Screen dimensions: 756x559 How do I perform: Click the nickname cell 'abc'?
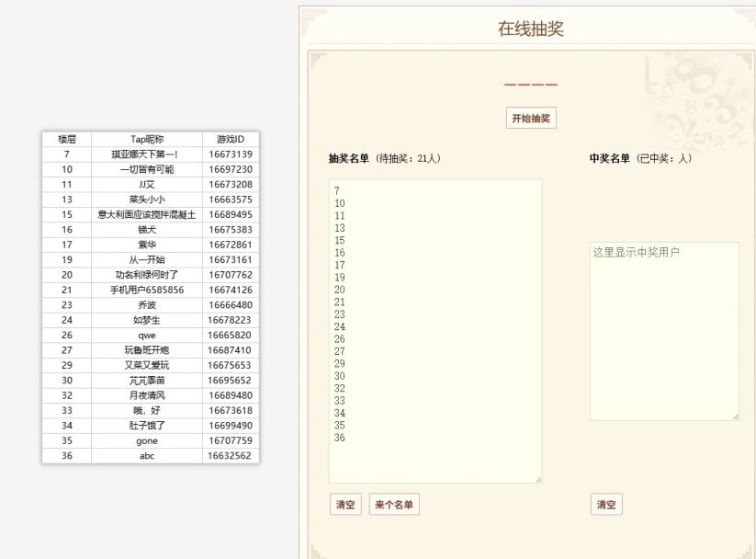(147, 455)
